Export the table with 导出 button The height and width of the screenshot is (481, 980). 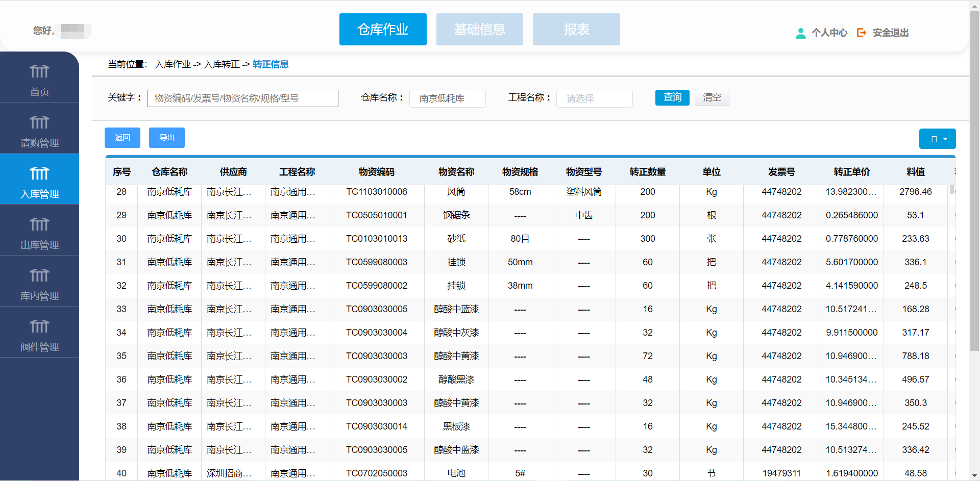coord(167,138)
